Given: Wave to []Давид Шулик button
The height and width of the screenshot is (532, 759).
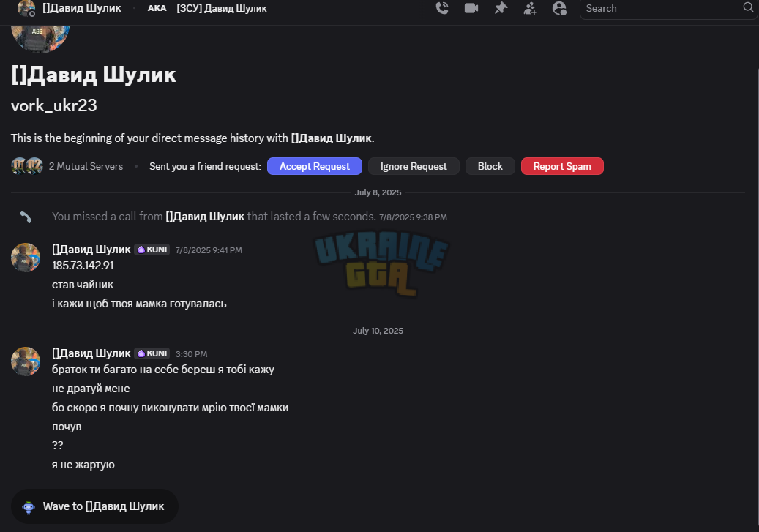Looking at the screenshot, I should tap(95, 506).
